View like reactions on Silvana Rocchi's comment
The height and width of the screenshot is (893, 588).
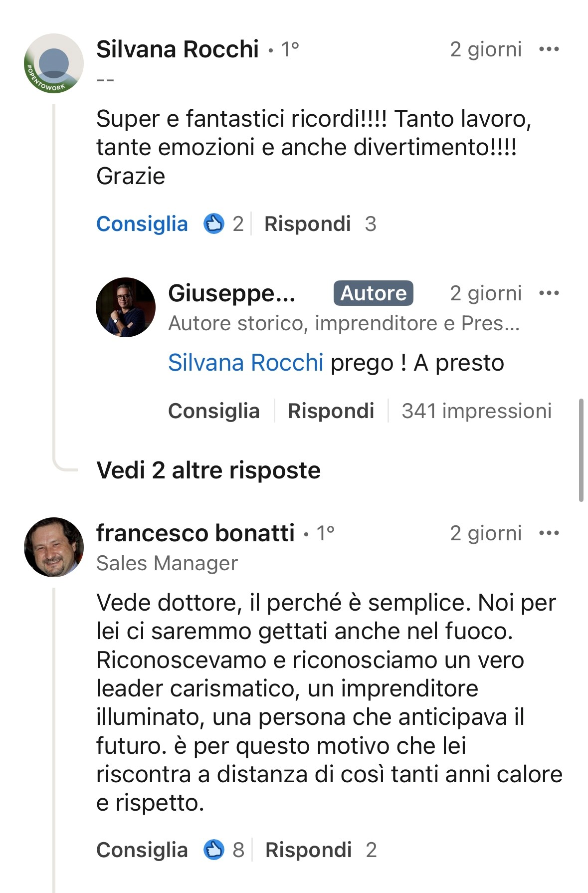coord(223,224)
